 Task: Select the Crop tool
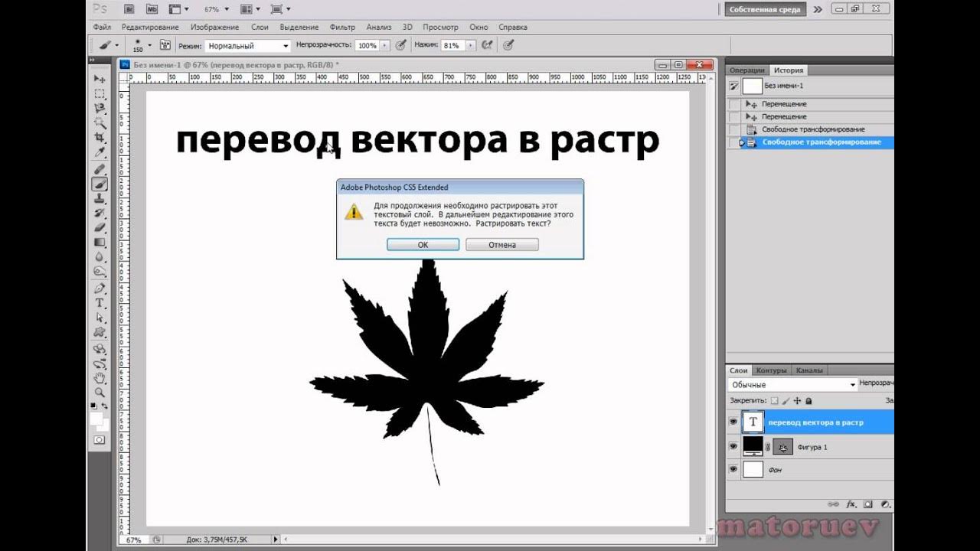point(100,138)
